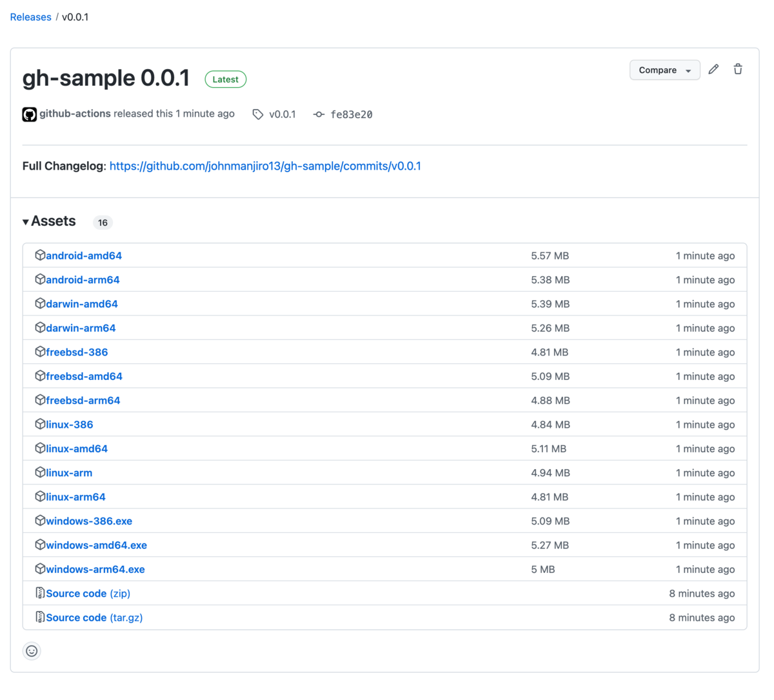Click the commit icon beside fe83e20
This screenshot has width=774, height=700.
319,114
